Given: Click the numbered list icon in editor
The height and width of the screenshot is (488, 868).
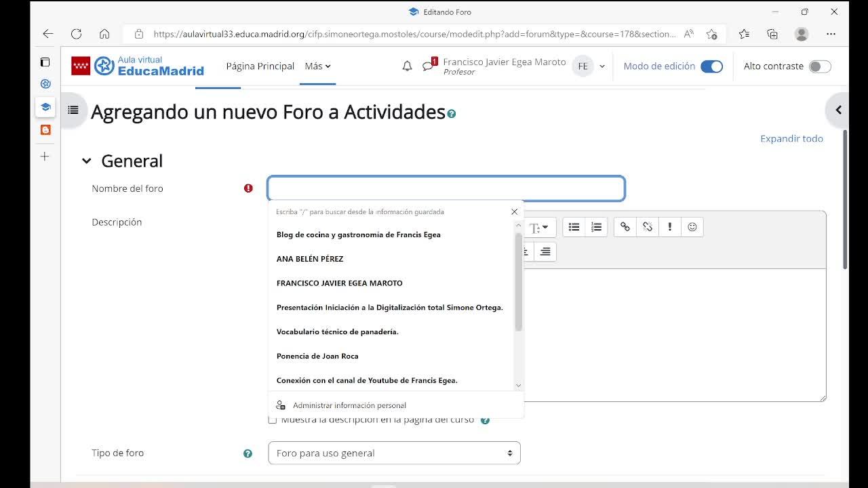Looking at the screenshot, I should [596, 227].
